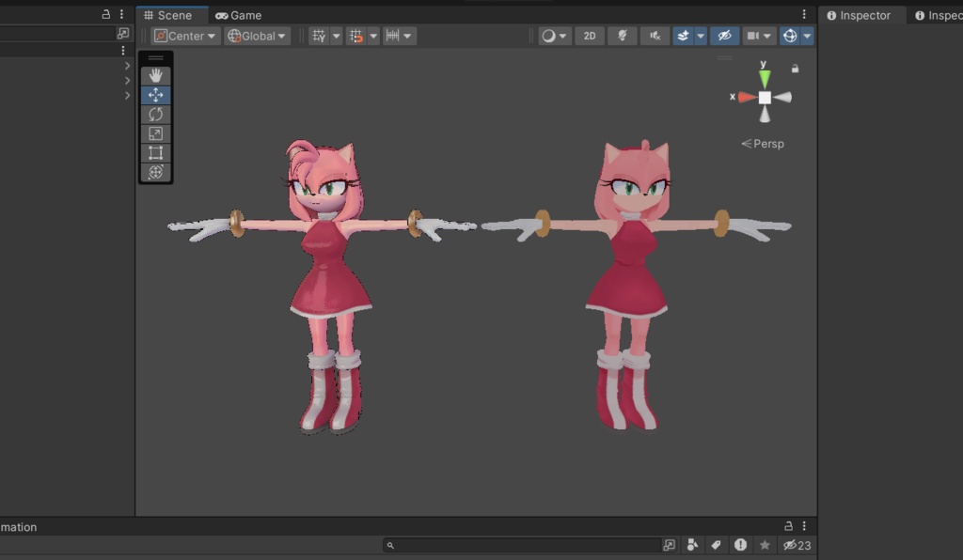This screenshot has width=963, height=560.
Task: Select the Scale tool
Action: tap(154, 133)
